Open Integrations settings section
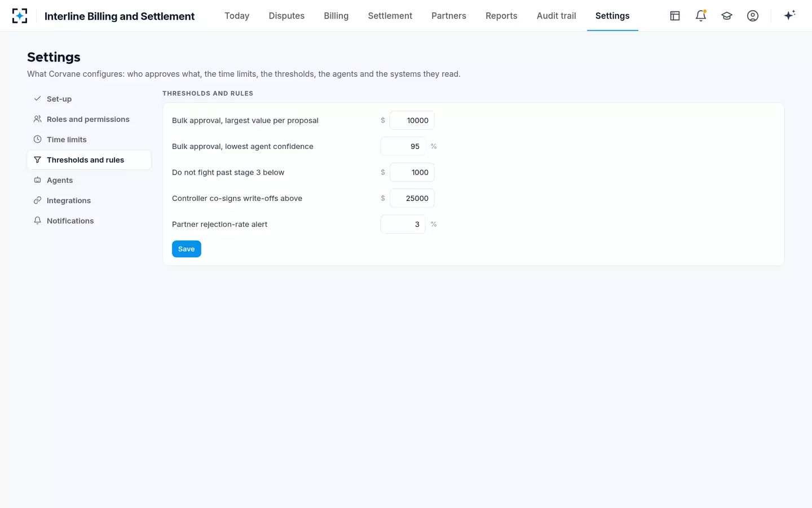The image size is (812, 508). point(89,200)
